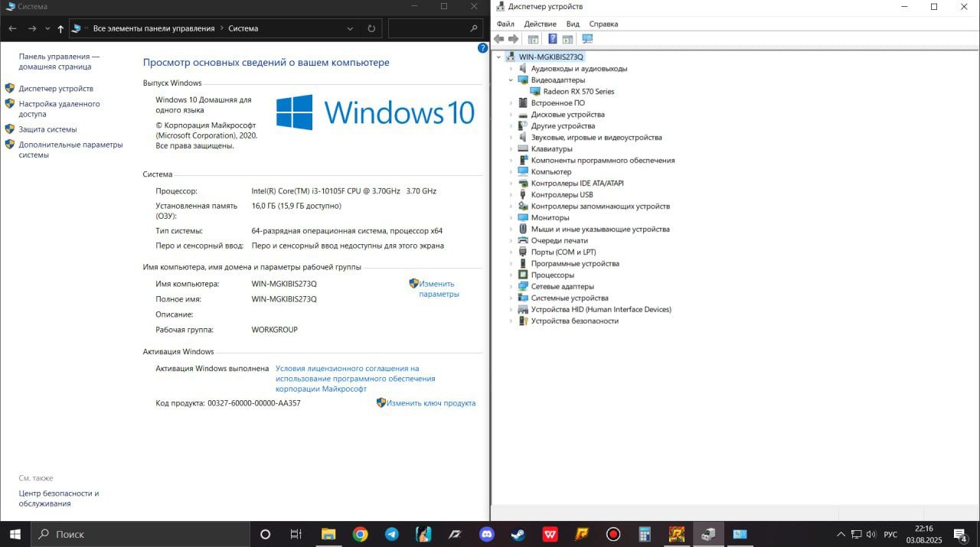This screenshot has height=547, width=980.
Task: Open the Справка menu
Action: [x=603, y=24]
